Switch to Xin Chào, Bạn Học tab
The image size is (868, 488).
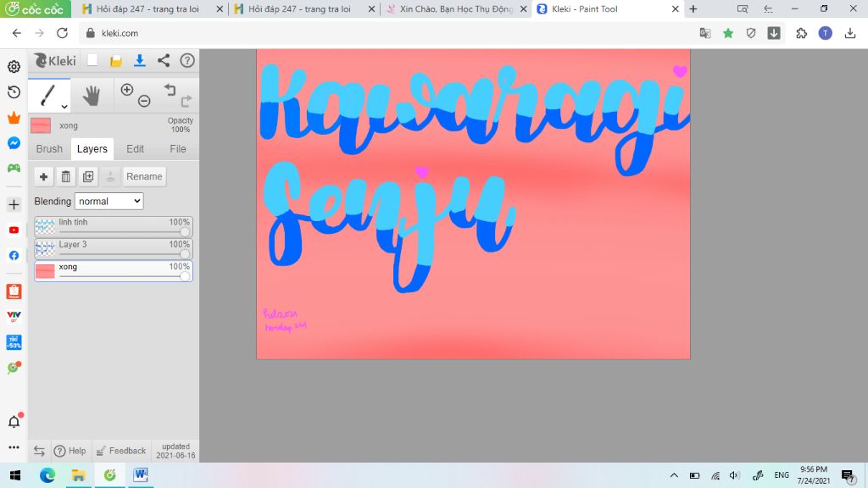[x=456, y=8]
